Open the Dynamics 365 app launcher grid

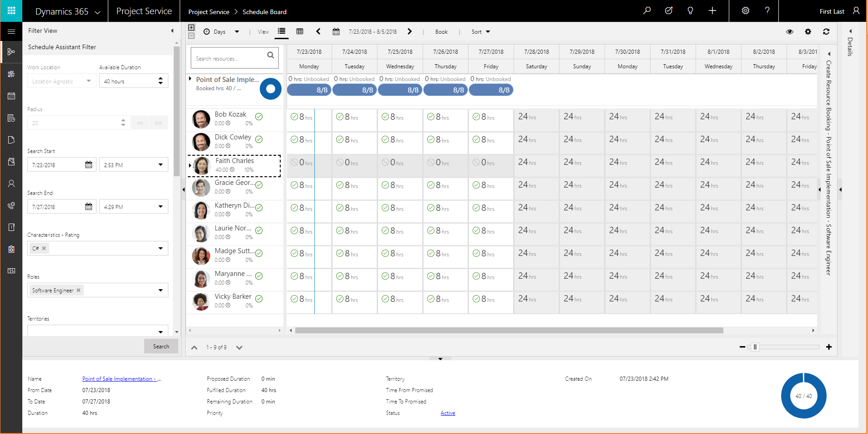[x=11, y=11]
